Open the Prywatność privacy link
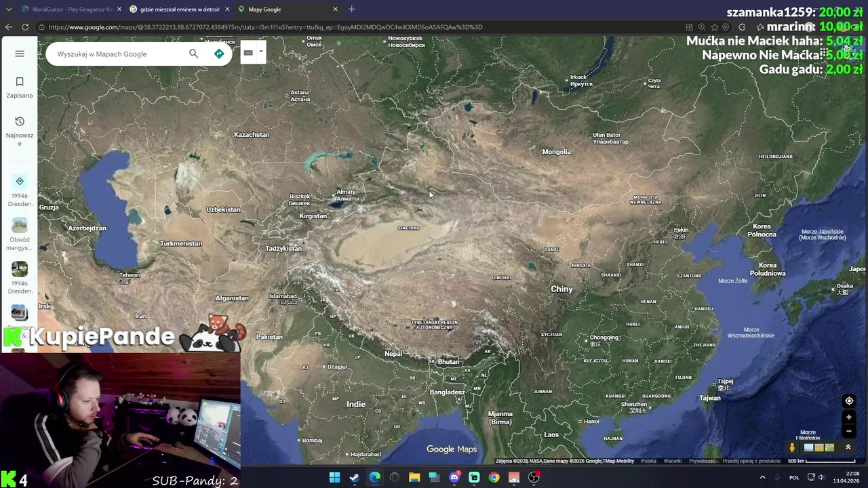Viewport: 868px width, 488px height. 703,461
